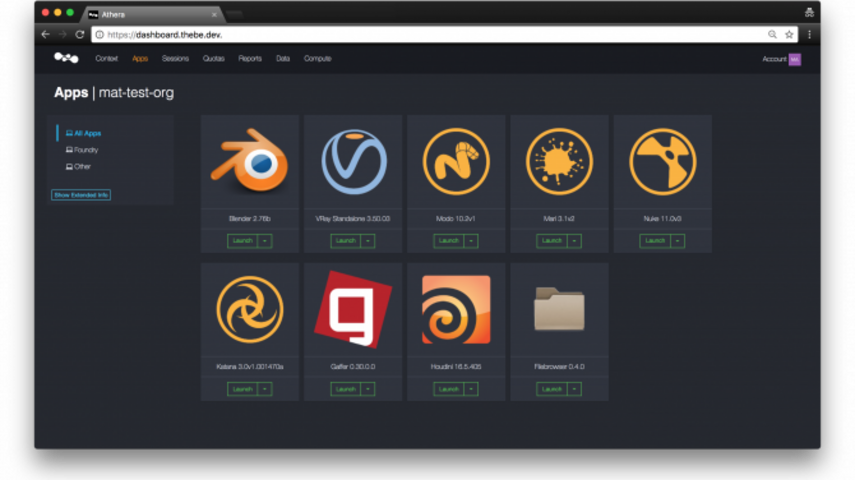The image size is (855, 480).
Task: Click the browser forward arrow
Action: tap(63, 34)
